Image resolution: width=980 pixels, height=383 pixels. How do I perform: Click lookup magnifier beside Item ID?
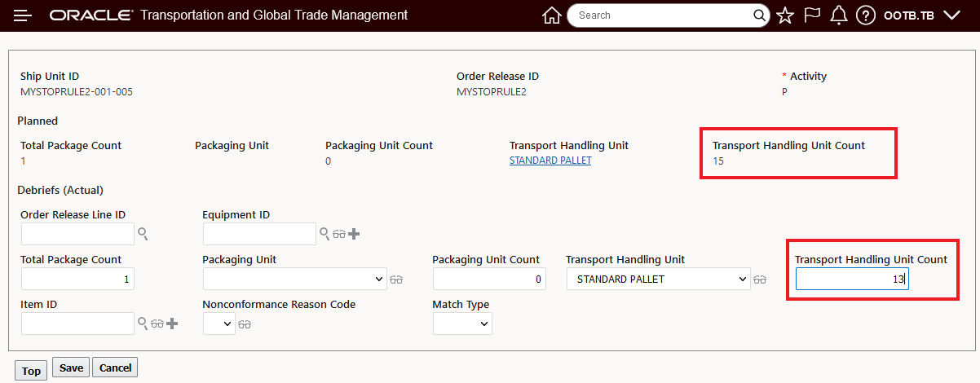coord(143,324)
